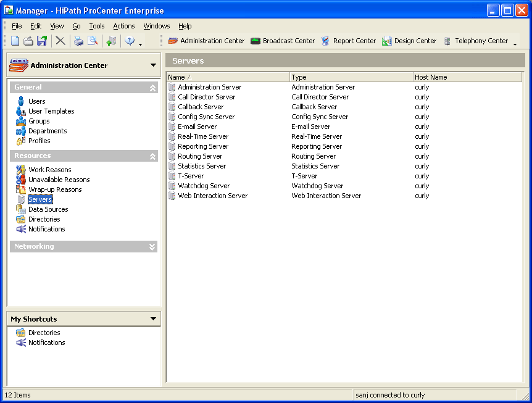
Task: Open the Actions menu
Action: (x=124, y=26)
